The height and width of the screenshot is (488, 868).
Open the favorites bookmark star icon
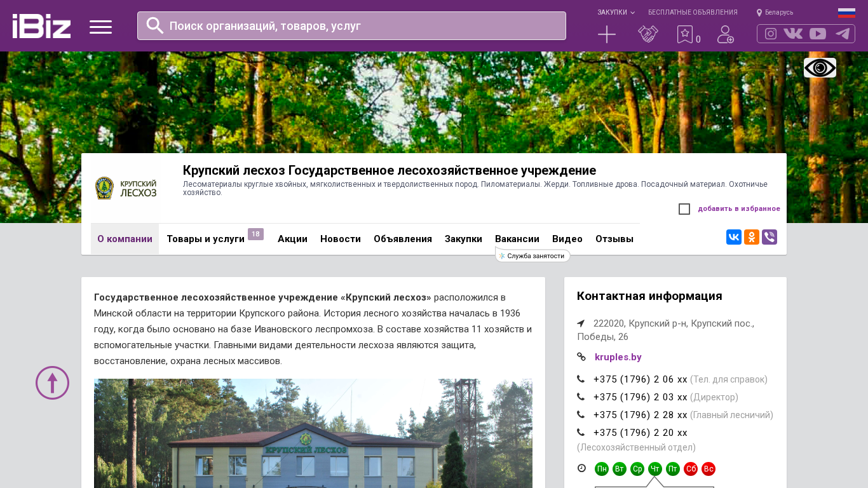click(x=684, y=34)
